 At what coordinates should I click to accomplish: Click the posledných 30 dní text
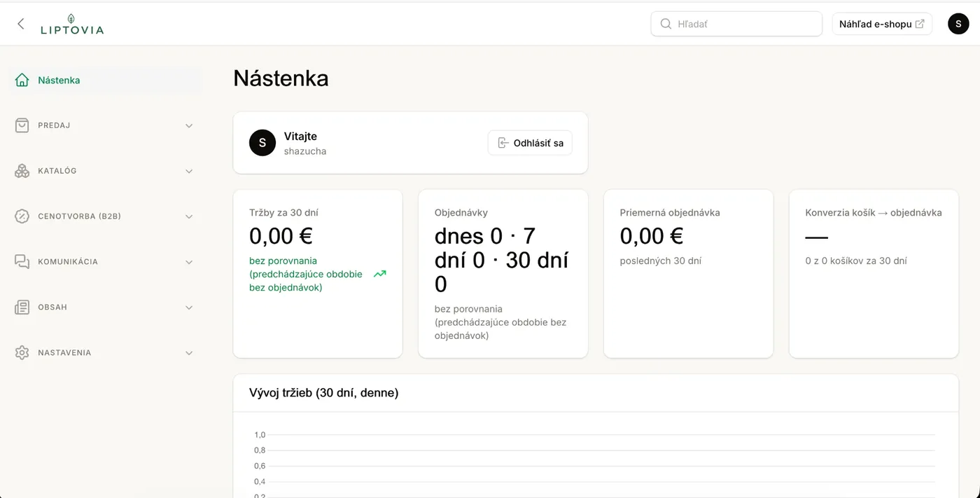pos(661,261)
